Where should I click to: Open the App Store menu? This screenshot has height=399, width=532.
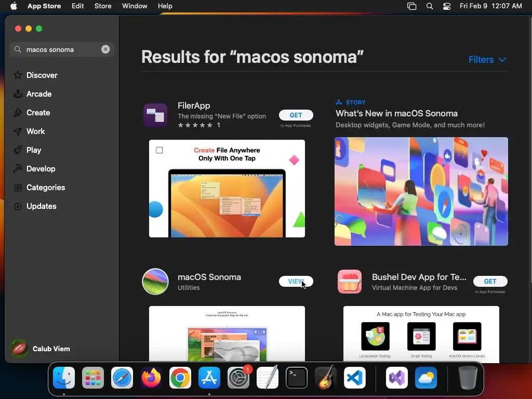point(44,6)
